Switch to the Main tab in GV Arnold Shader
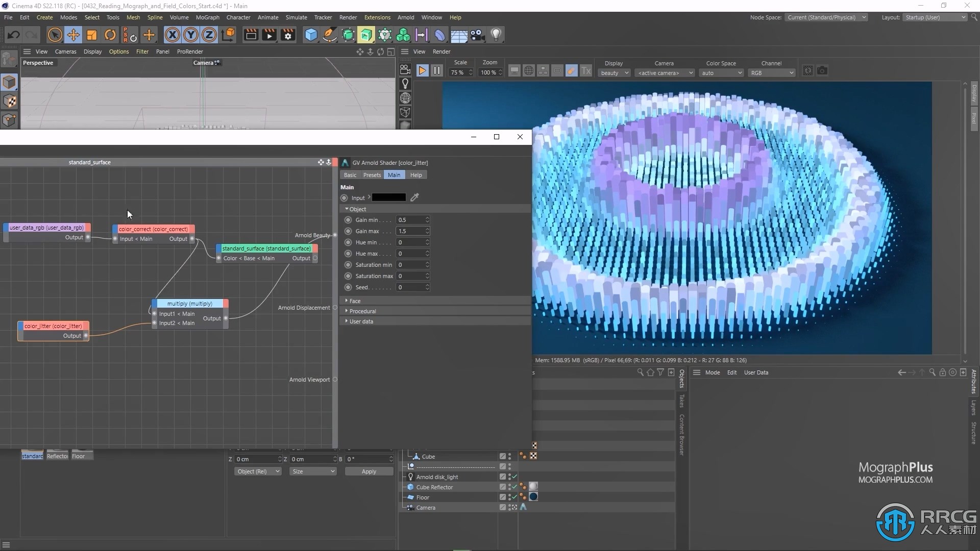The image size is (980, 551). pyautogui.click(x=393, y=175)
